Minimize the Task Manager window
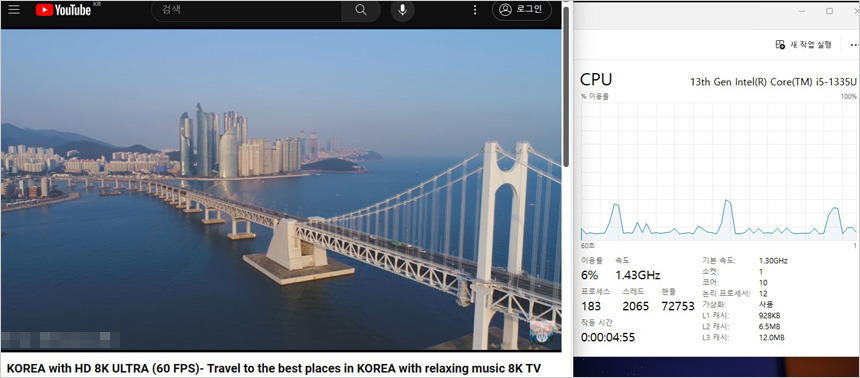 [802, 11]
